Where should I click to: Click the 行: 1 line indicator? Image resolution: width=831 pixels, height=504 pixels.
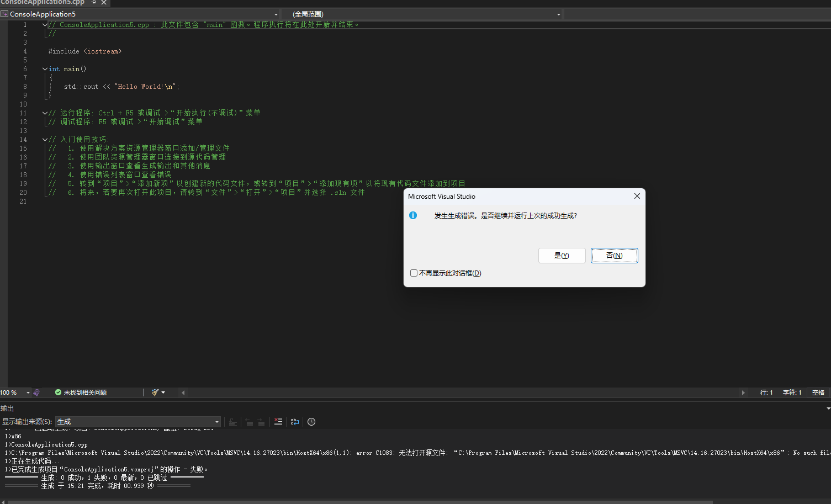pos(766,392)
